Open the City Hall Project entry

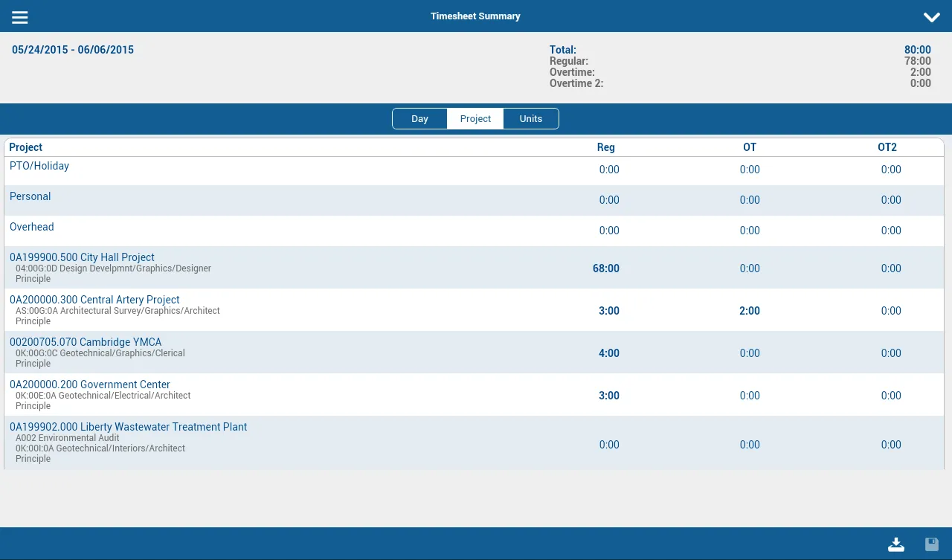[82, 257]
